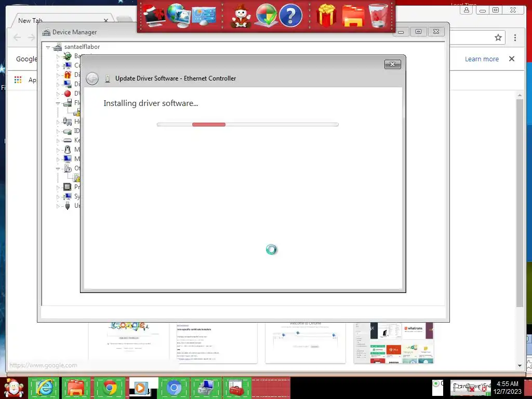Open Chrome's three-dot menu

(x=515, y=37)
